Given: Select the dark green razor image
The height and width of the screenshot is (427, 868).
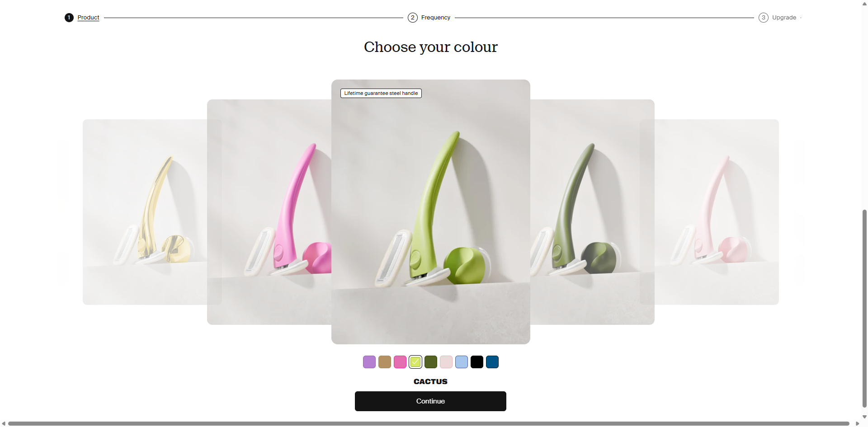Looking at the screenshot, I should point(592,212).
